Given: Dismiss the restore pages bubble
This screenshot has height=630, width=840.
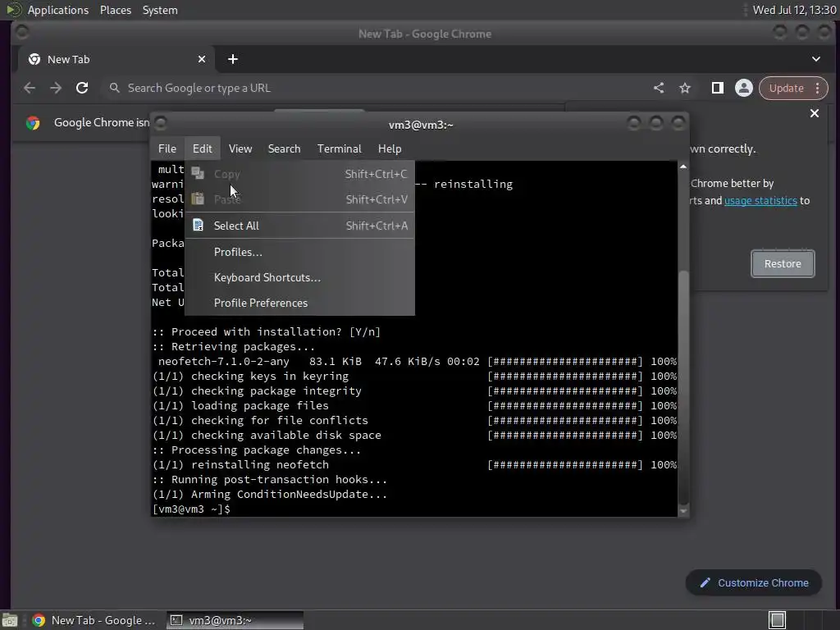Looking at the screenshot, I should pyautogui.click(x=815, y=113).
